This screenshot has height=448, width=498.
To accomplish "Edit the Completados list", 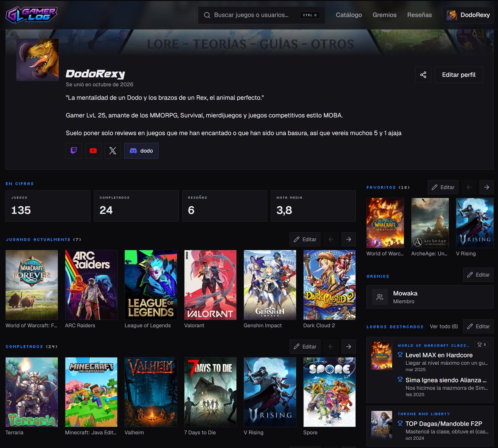I will click(305, 346).
